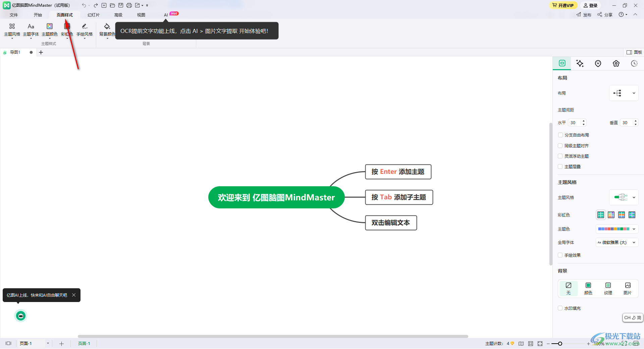Click the 登录 login button
Image resolution: width=644 pixels, height=349 pixels.
click(591, 5)
